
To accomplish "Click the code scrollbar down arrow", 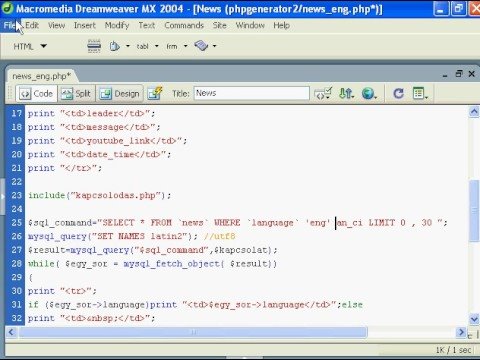I will tap(474, 319).
